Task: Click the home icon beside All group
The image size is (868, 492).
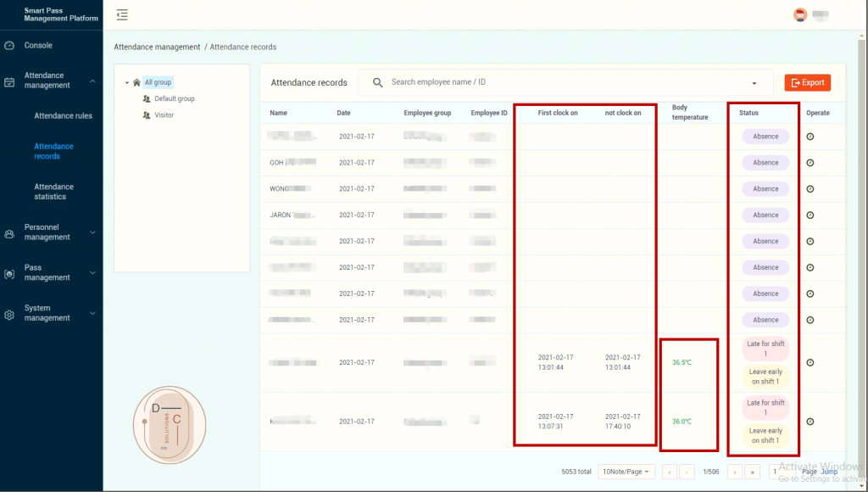Action: point(136,82)
